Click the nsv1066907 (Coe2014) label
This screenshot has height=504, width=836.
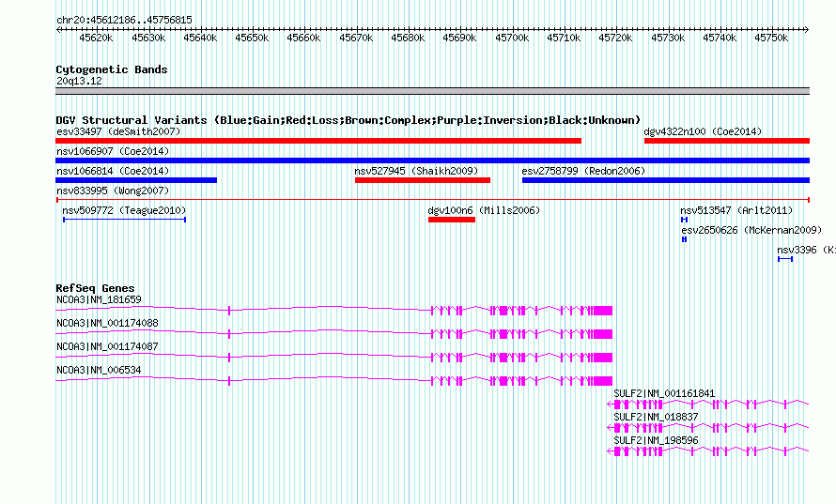point(113,151)
